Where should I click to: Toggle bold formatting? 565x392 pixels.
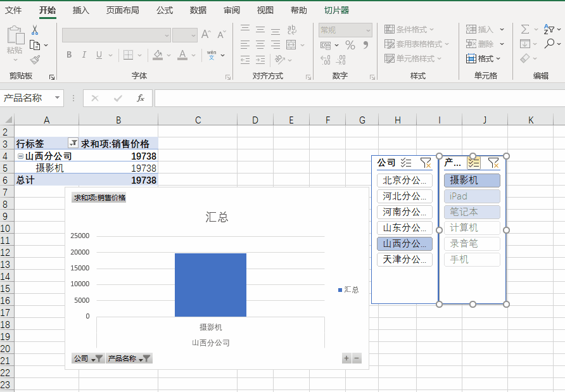tap(69, 54)
